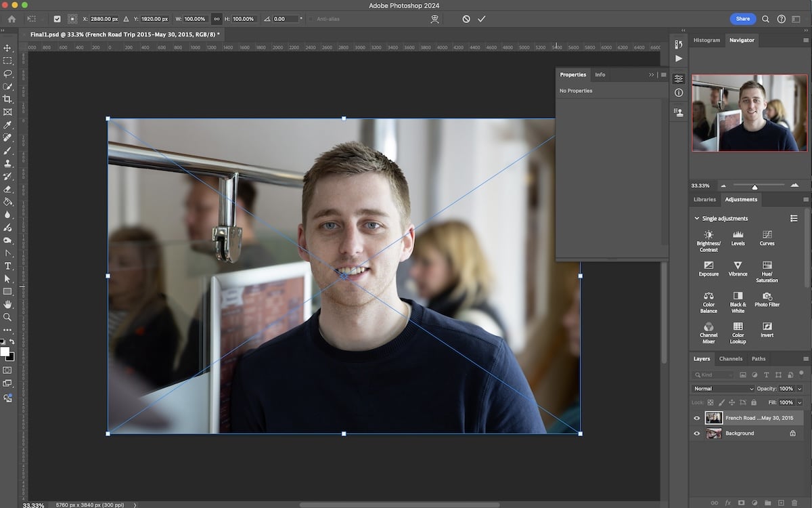Select the Zoom tool

8,316
